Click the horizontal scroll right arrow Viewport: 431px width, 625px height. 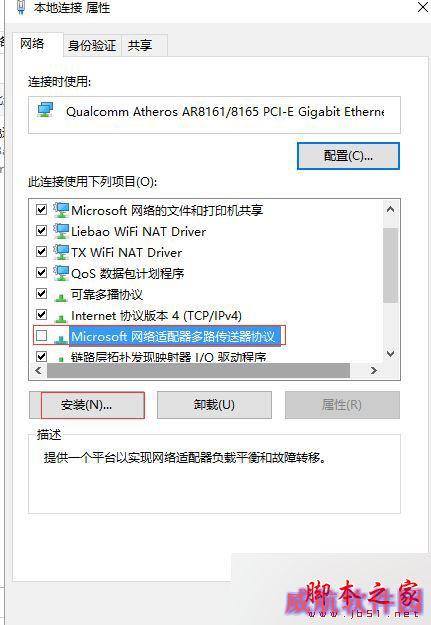click(x=374, y=370)
